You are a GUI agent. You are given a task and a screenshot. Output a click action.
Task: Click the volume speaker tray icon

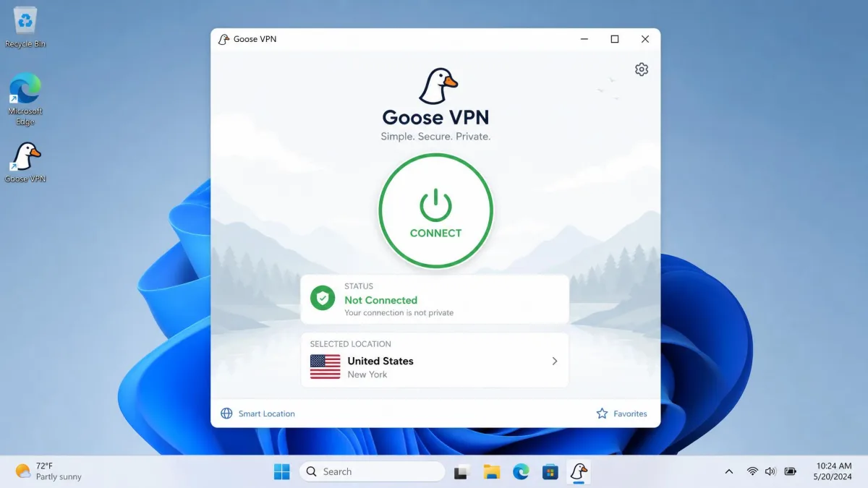770,471
